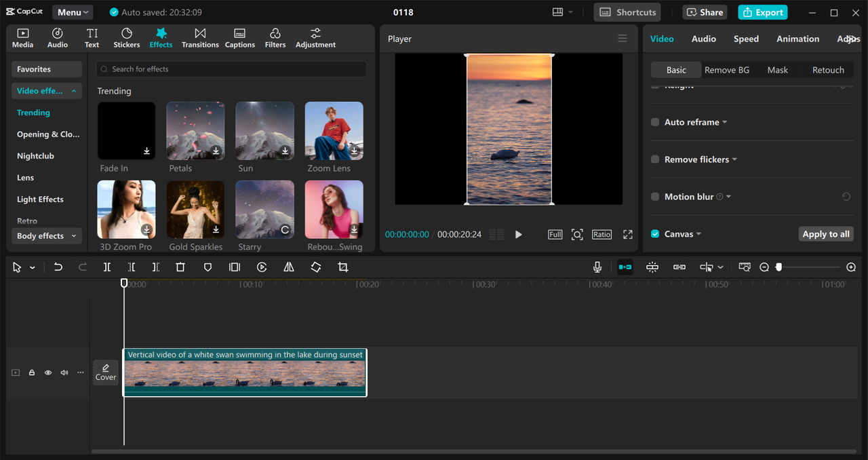Click the screenshot scan icon in Player
Screen dimensions: 868x460
click(577, 234)
